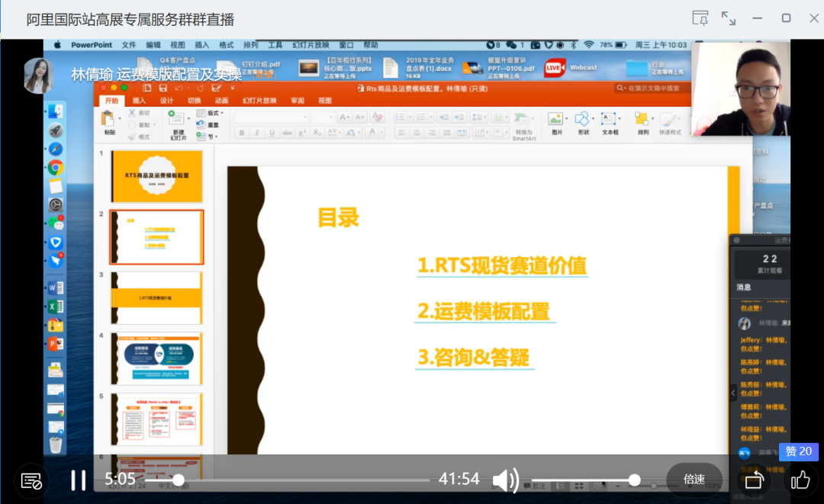Click the Text Box (文本框) icon
Viewport: 824px width, 504px height.
coord(607,119)
